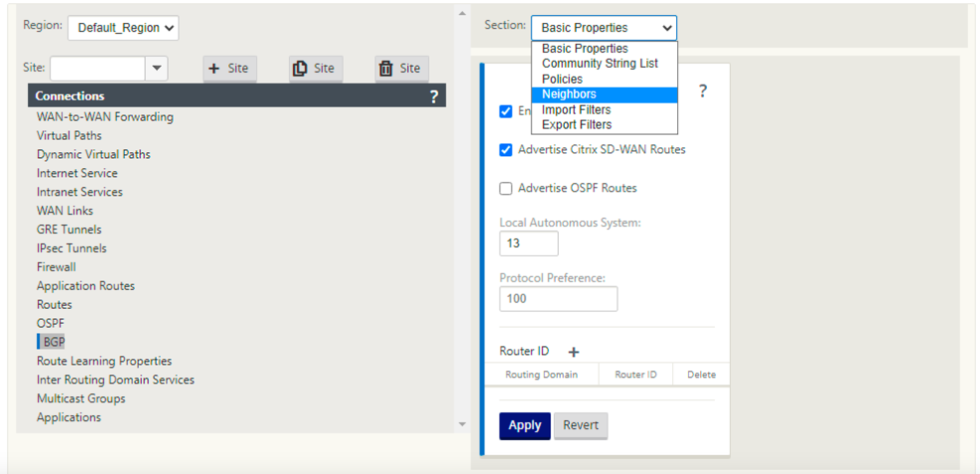Revert the BGP changes
The image size is (980, 474).
pos(581,426)
